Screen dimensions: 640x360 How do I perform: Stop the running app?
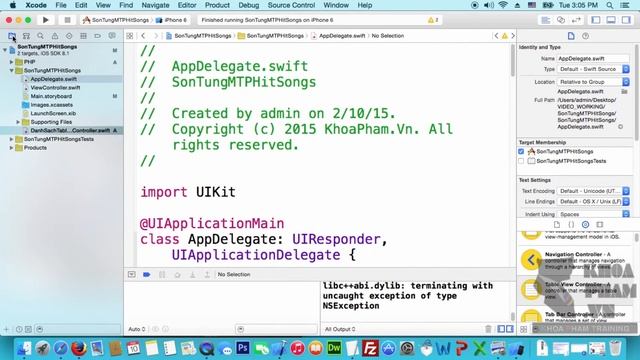(67, 20)
